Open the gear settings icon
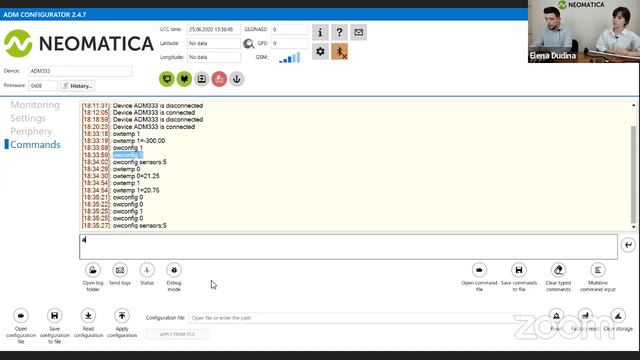This screenshot has width=640, height=360. pos(320,52)
